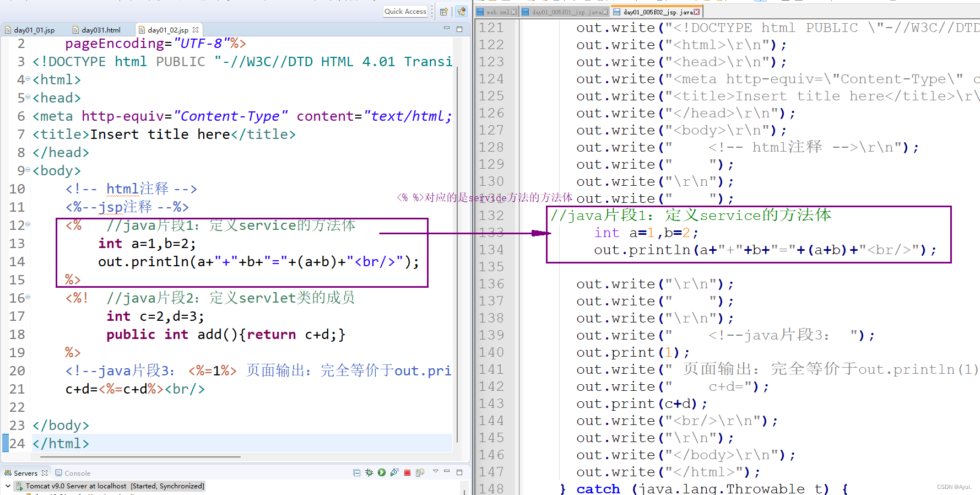Collapse the head tag fold on line 5

pos(28,98)
